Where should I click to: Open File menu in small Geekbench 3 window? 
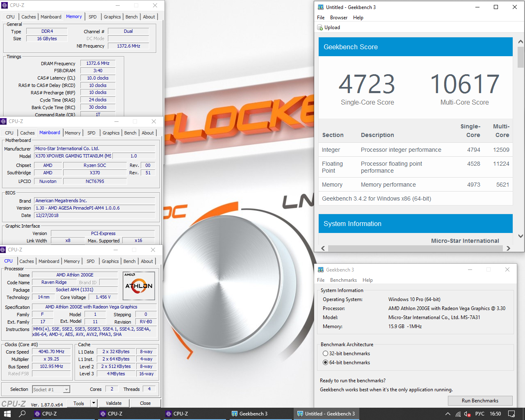click(x=321, y=280)
